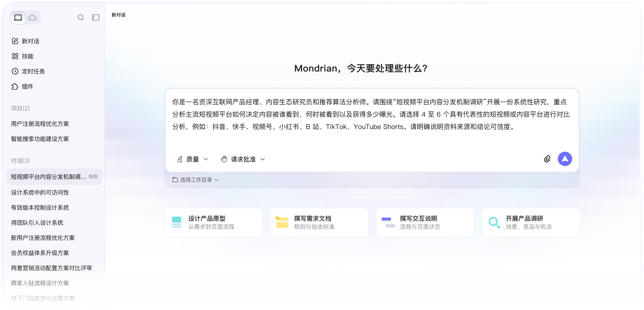
Task: Click the 项目(2) section header
Action: click(x=20, y=108)
